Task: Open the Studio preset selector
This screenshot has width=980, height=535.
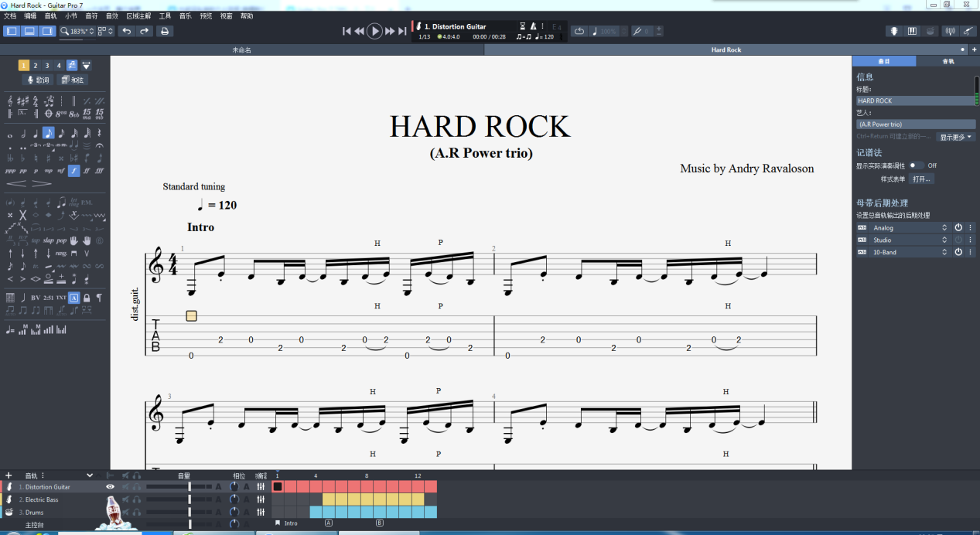Action: point(909,240)
